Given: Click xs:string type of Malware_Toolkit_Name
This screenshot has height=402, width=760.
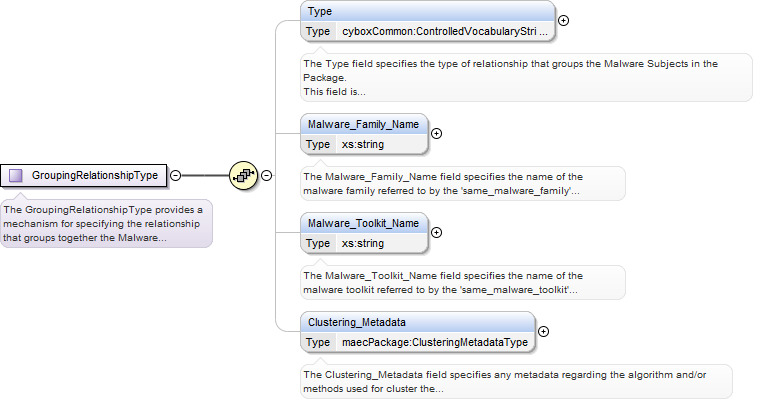Looking at the screenshot, I should coord(363,243).
